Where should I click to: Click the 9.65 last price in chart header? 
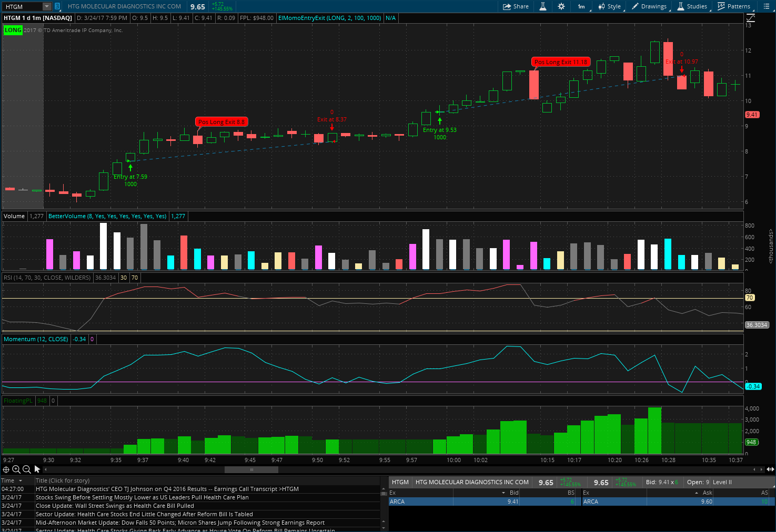198,7
